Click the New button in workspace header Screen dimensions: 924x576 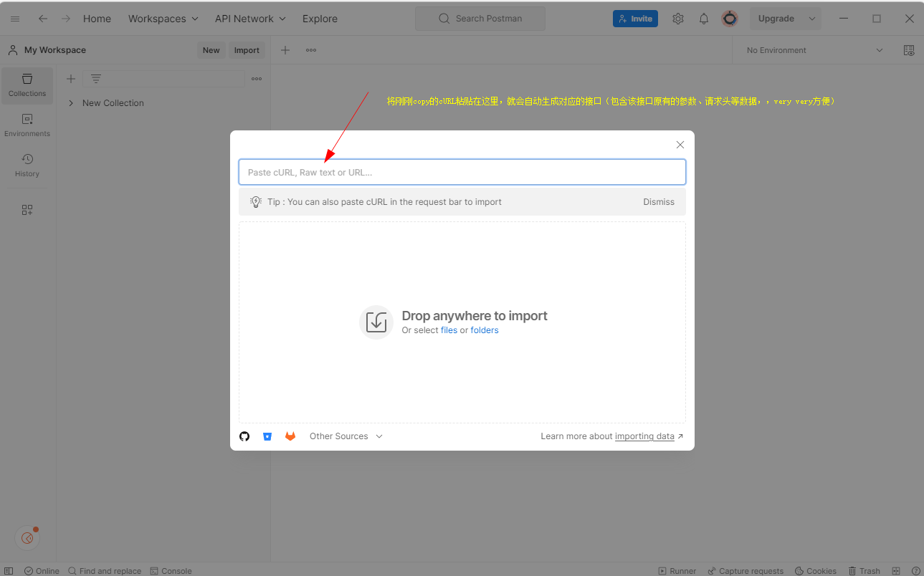pyautogui.click(x=211, y=50)
